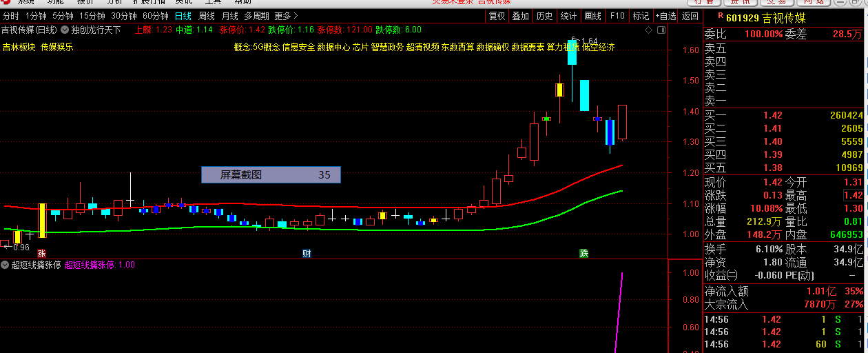
Task: Click the 返回 back button
Action: pyautogui.click(x=689, y=16)
